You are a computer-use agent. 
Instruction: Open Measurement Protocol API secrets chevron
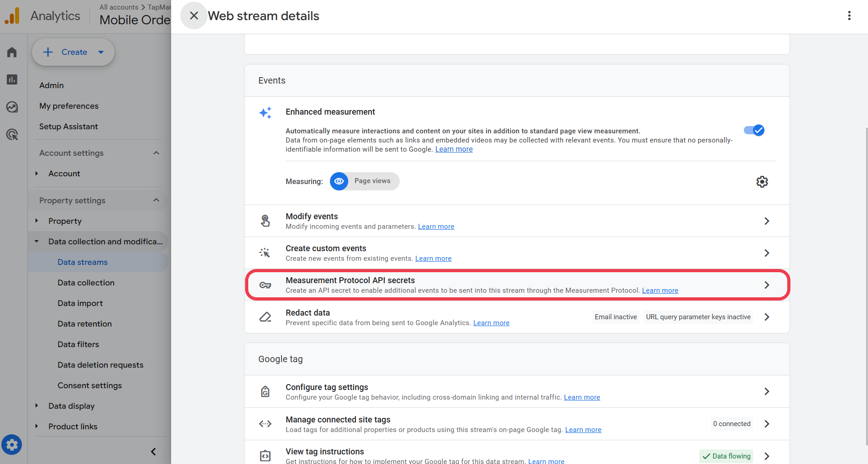pos(767,285)
